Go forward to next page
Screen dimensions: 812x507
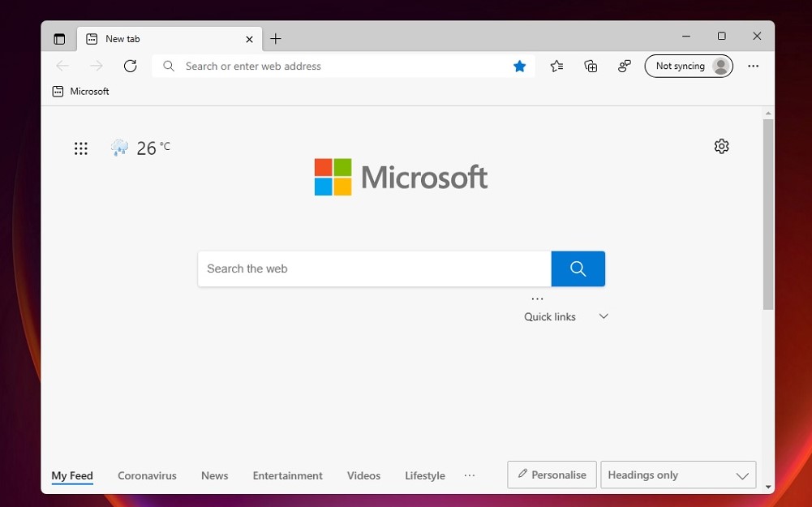97,66
